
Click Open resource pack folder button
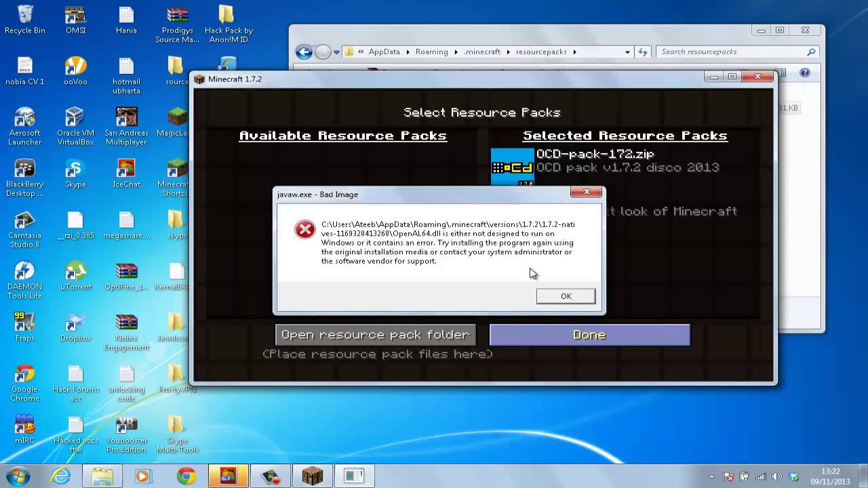coord(375,335)
